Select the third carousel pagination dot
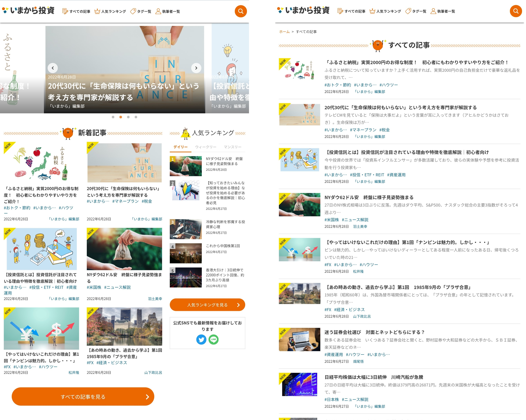This screenshot has width=526, height=420. click(x=128, y=117)
